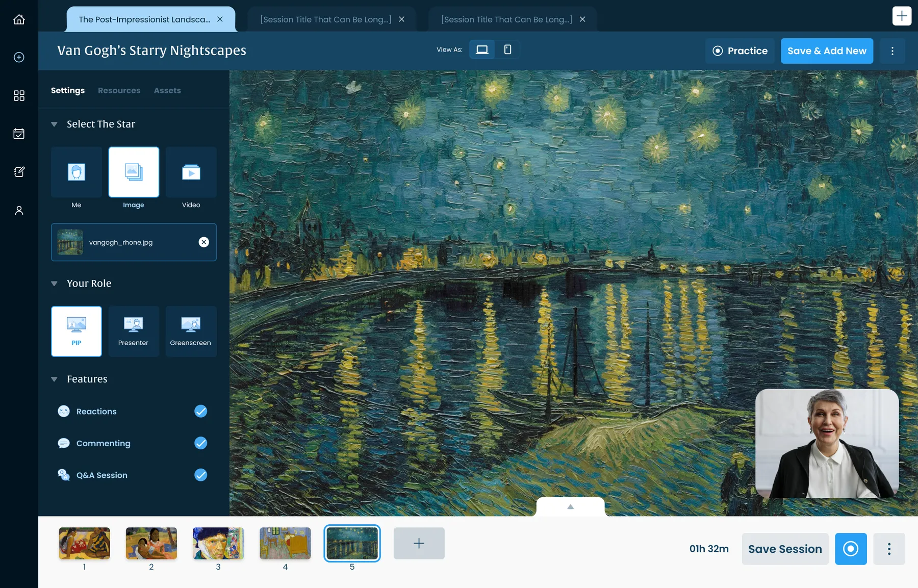Toggle the Q&A Session checkmark
Screen dimensions: 918x588
[201, 475]
